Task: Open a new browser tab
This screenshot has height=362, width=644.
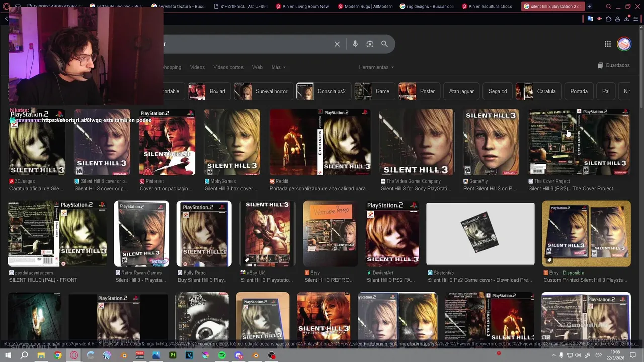Action: click(x=589, y=7)
